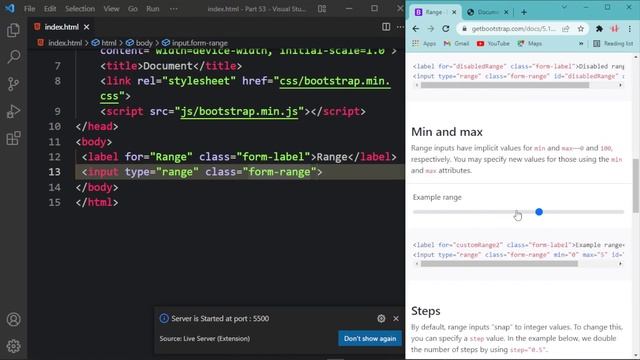Click input.form-range in the breadcrumb
Screen dimensions: 640x360
pyautogui.click(x=200, y=43)
